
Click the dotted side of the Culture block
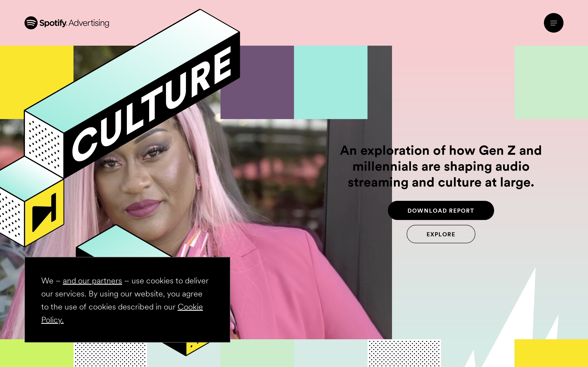click(44, 145)
